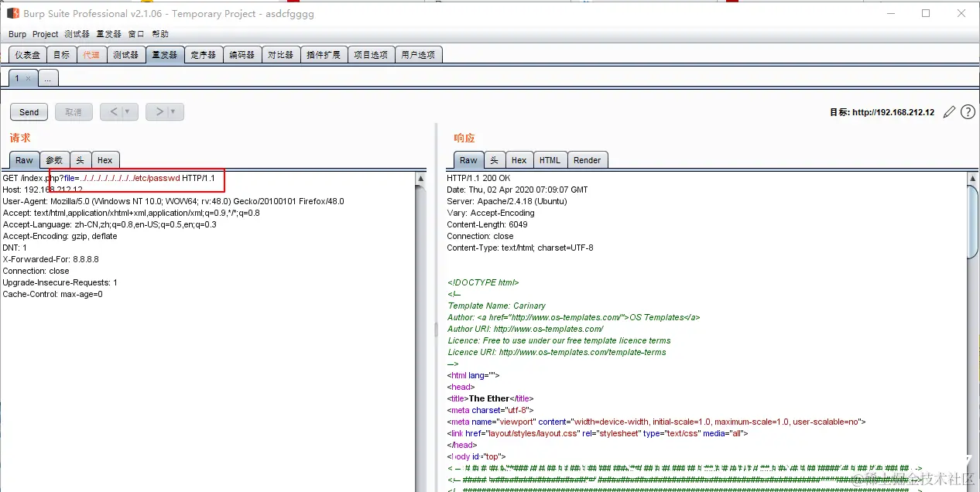
Task: Click the 请求 request heading
Action: click(20, 138)
